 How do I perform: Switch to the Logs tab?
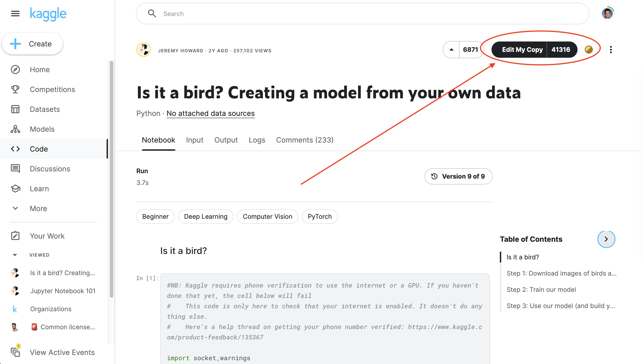257,140
